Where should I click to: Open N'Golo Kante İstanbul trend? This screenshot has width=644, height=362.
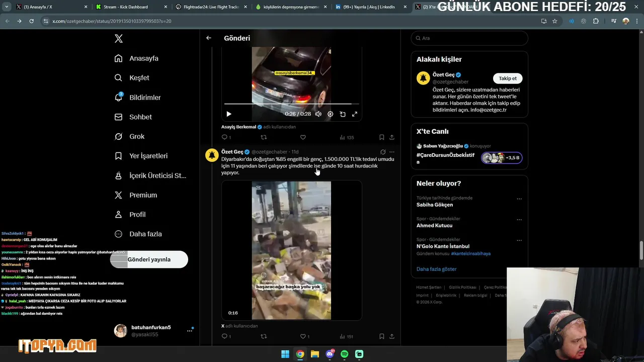[443, 246]
